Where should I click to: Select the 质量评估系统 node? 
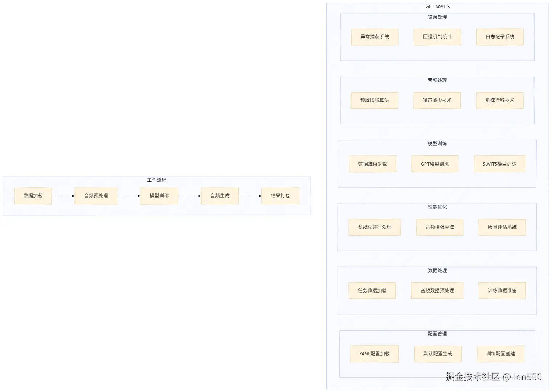coord(502,227)
